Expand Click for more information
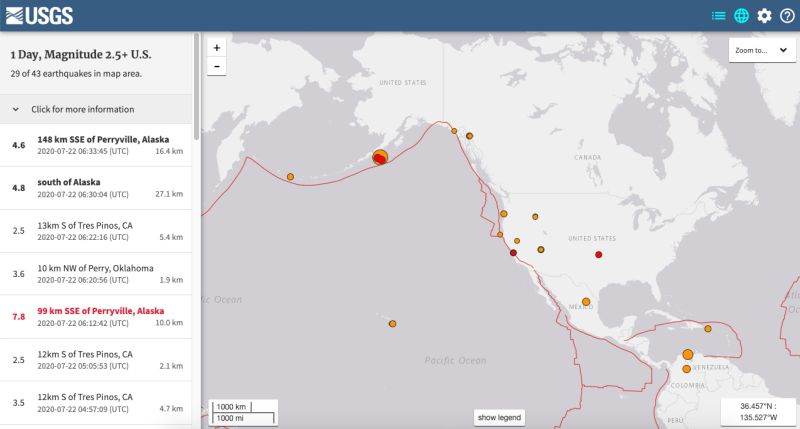Screen dimensions: 800x429 click(x=96, y=109)
